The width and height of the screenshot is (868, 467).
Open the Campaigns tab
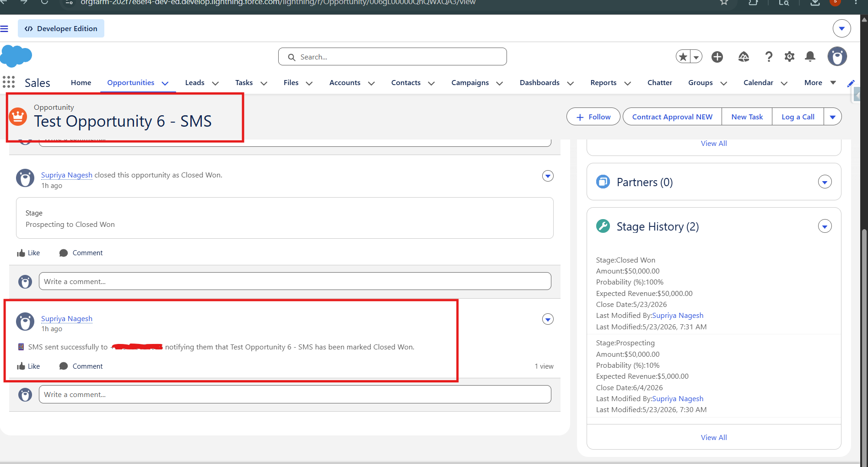[470, 83]
